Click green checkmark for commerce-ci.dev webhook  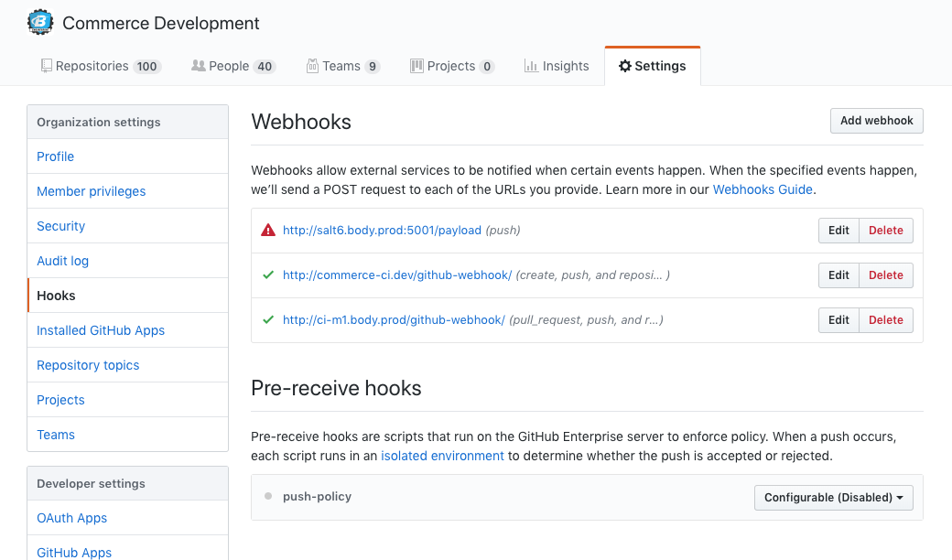(267, 275)
